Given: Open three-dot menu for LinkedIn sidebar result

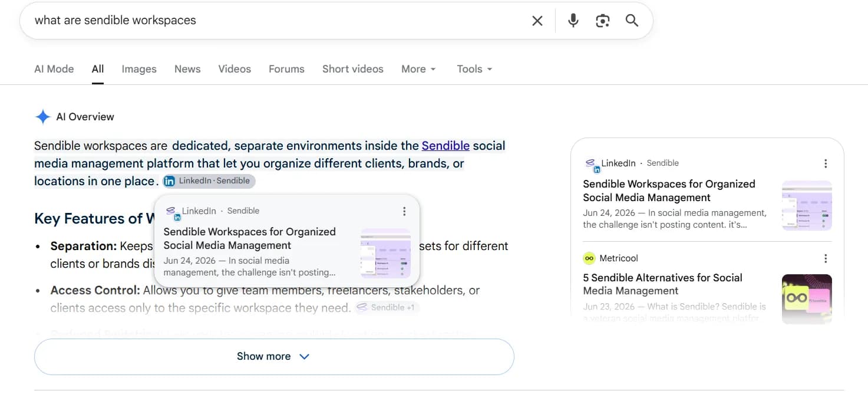Looking at the screenshot, I should point(826,163).
